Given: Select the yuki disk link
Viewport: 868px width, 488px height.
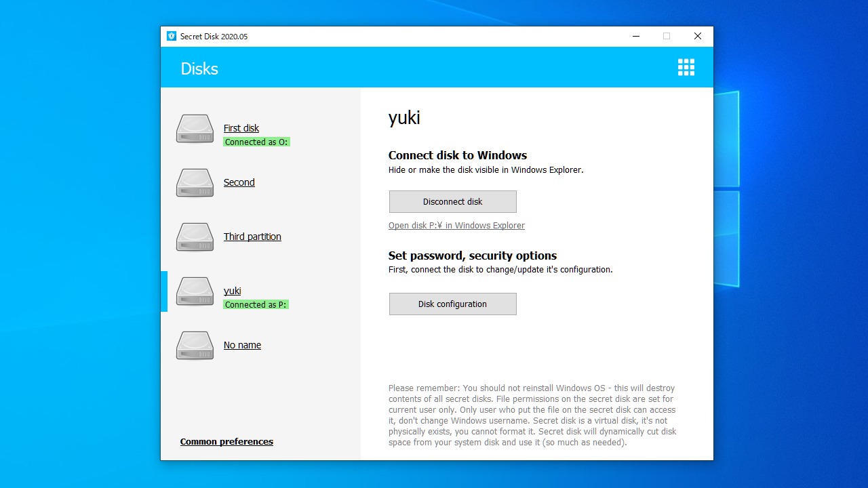Looking at the screenshot, I should [233, 291].
